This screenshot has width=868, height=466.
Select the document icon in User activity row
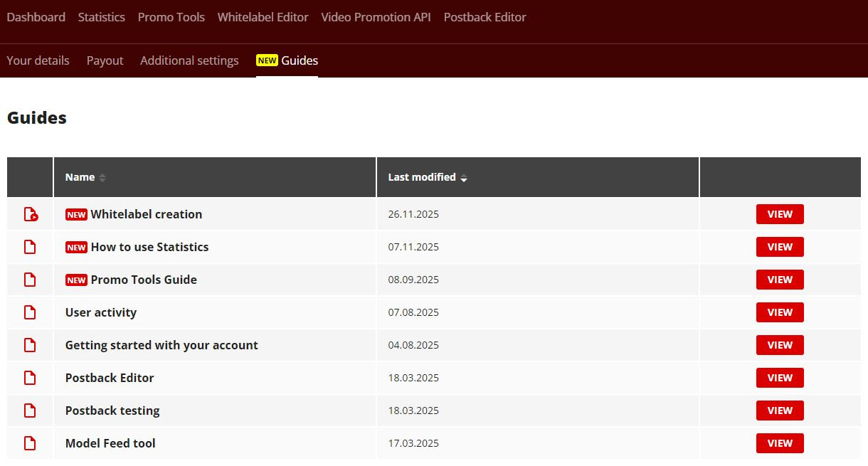click(x=30, y=312)
